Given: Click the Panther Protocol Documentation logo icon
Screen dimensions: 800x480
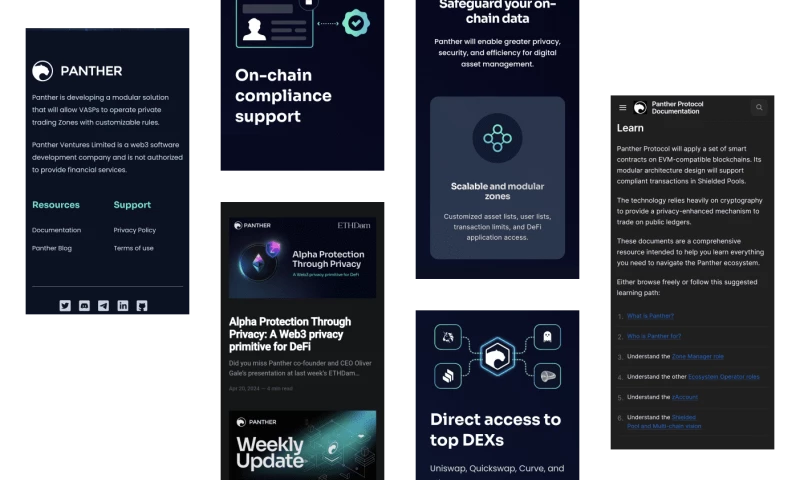Looking at the screenshot, I should click(640, 108).
